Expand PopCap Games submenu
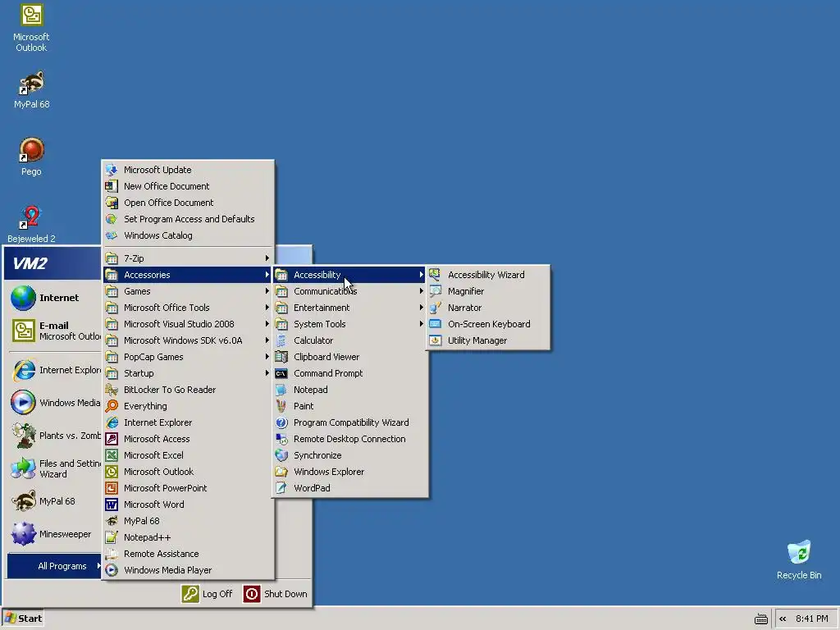 pos(188,357)
